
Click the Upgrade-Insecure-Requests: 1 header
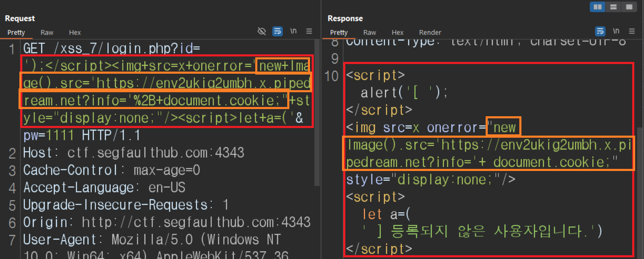tap(126, 205)
